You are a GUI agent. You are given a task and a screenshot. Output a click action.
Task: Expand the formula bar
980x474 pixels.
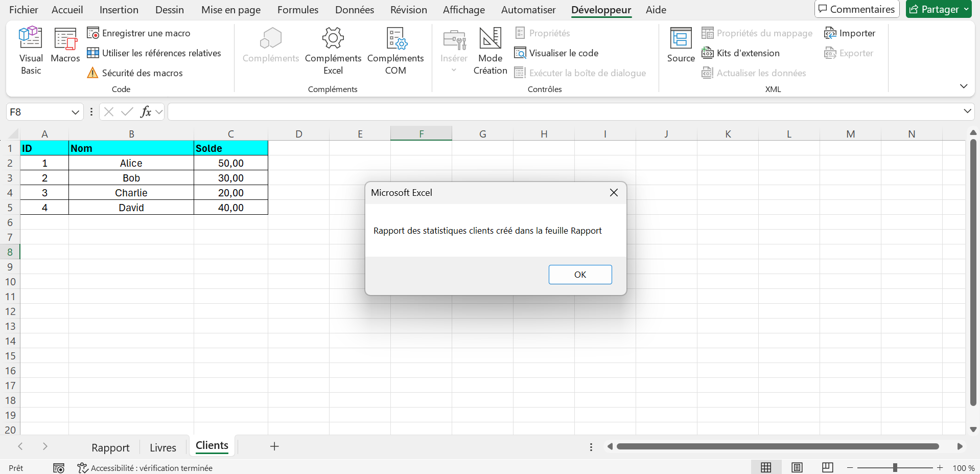pyautogui.click(x=967, y=111)
